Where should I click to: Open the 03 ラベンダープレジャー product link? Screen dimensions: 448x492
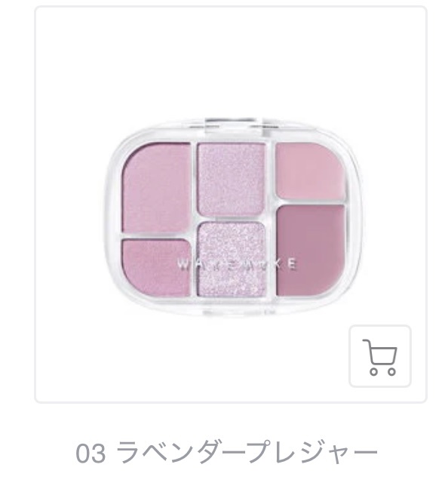coord(227,453)
